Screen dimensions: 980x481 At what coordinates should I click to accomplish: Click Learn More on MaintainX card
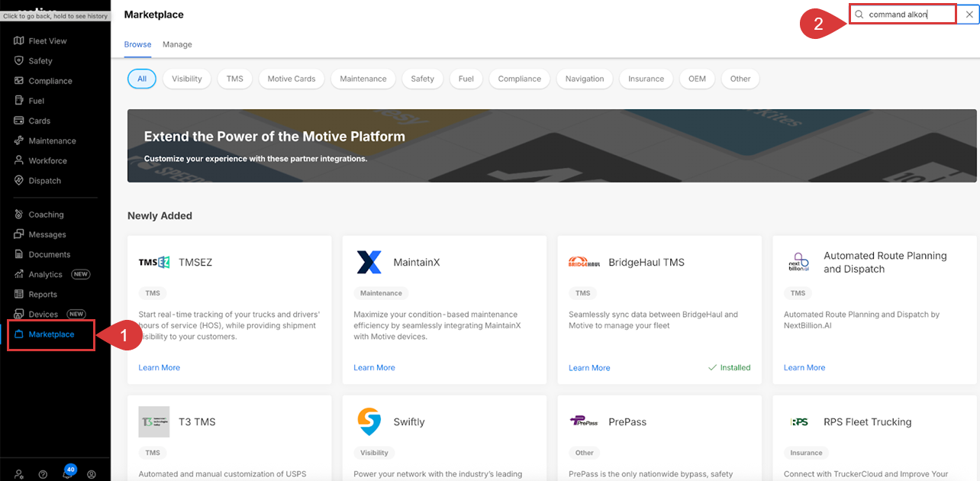[x=374, y=367]
